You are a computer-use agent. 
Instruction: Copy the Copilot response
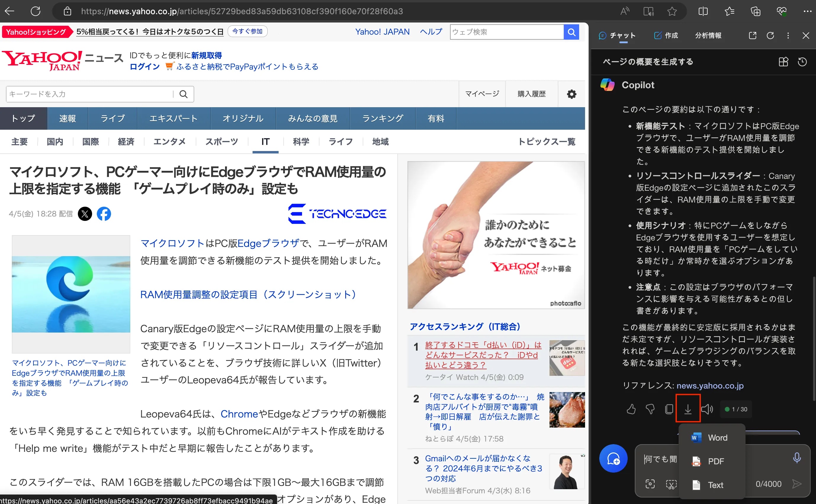[x=669, y=409]
